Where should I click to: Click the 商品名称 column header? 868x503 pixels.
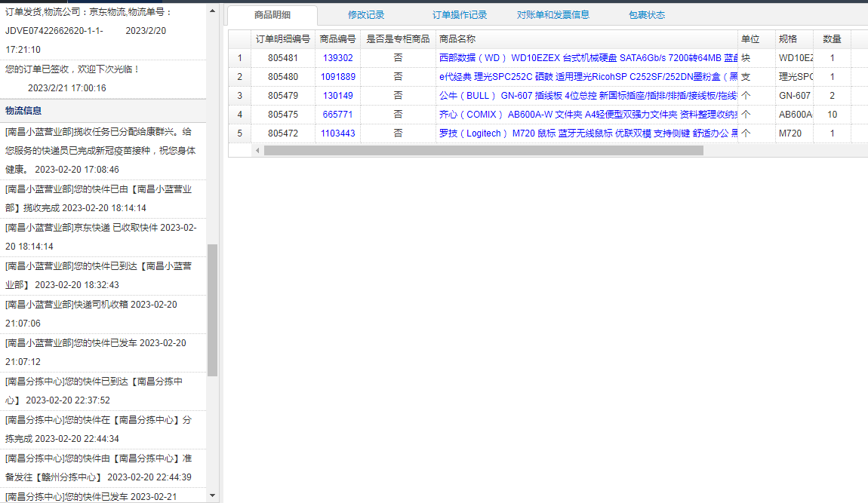(586, 39)
